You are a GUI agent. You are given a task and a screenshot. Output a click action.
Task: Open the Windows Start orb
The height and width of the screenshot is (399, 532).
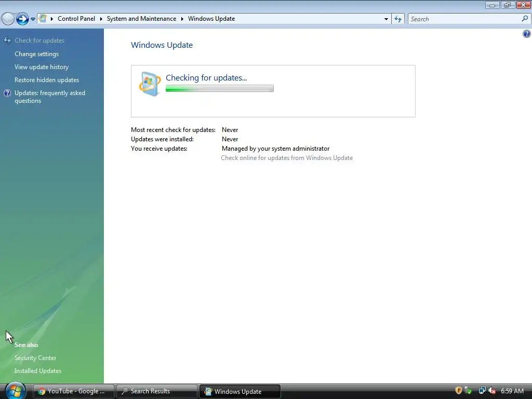(15, 391)
